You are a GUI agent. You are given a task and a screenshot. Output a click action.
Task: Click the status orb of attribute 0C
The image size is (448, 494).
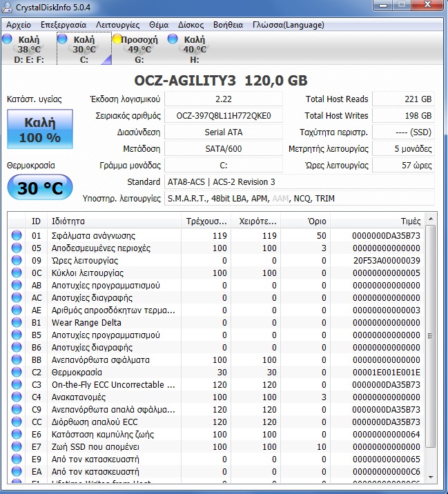(17, 273)
